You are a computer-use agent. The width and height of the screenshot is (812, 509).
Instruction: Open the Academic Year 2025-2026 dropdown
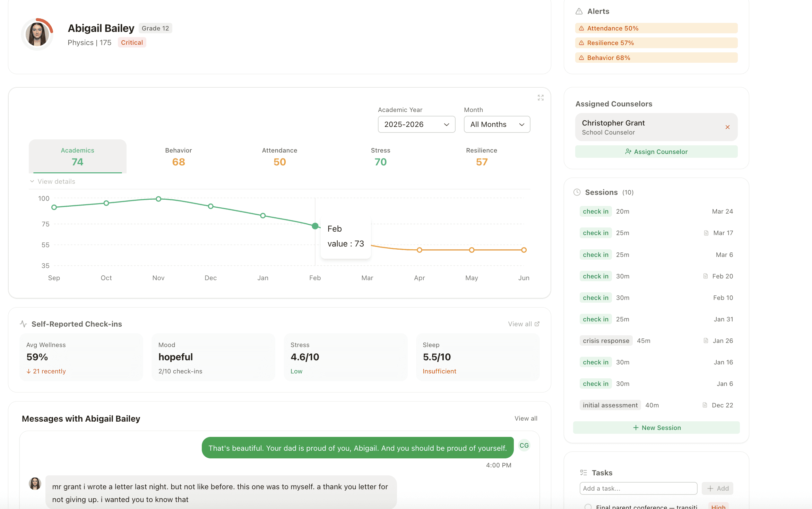[416, 124]
